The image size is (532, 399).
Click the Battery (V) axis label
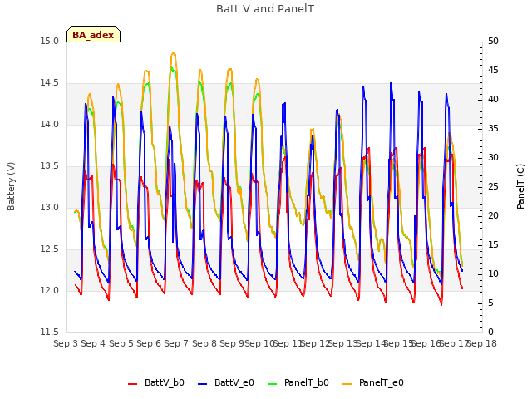point(11,186)
